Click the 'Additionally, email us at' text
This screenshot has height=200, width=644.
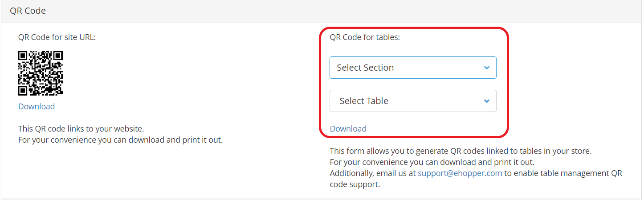tap(373, 173)
